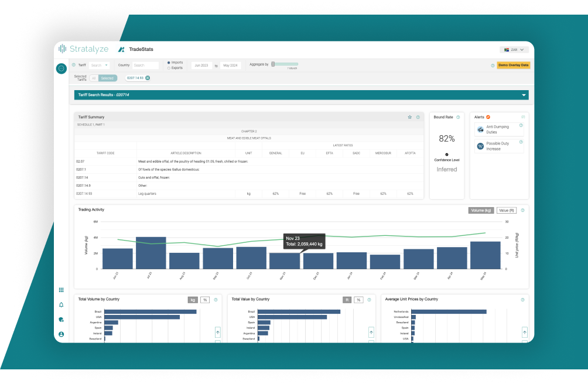Click the Aggregate by slider
The image size is (588, 384).
[x=285, y=64]
